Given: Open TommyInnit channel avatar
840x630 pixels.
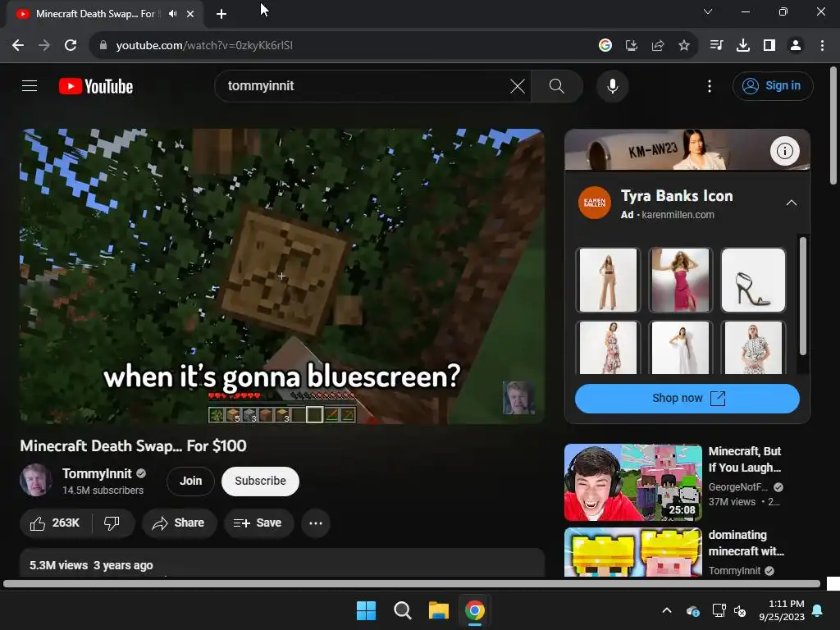Looking at the screenshot, I should click(x=36, y=480).
